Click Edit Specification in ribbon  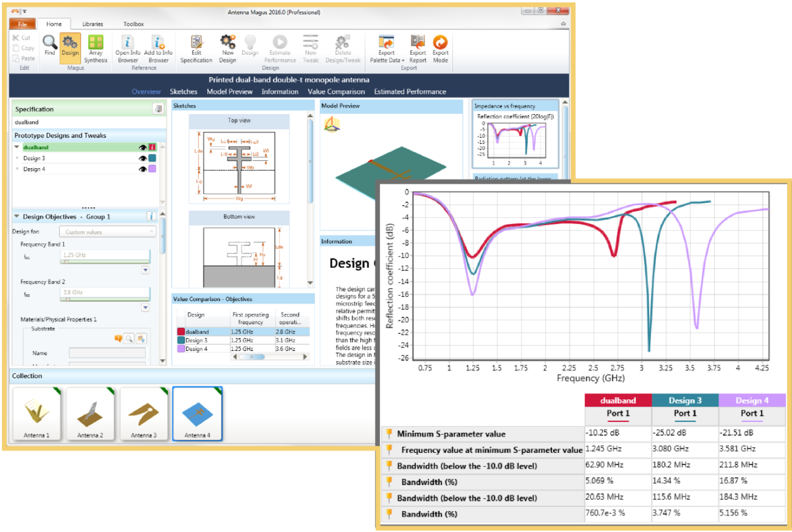click(196, 49)
